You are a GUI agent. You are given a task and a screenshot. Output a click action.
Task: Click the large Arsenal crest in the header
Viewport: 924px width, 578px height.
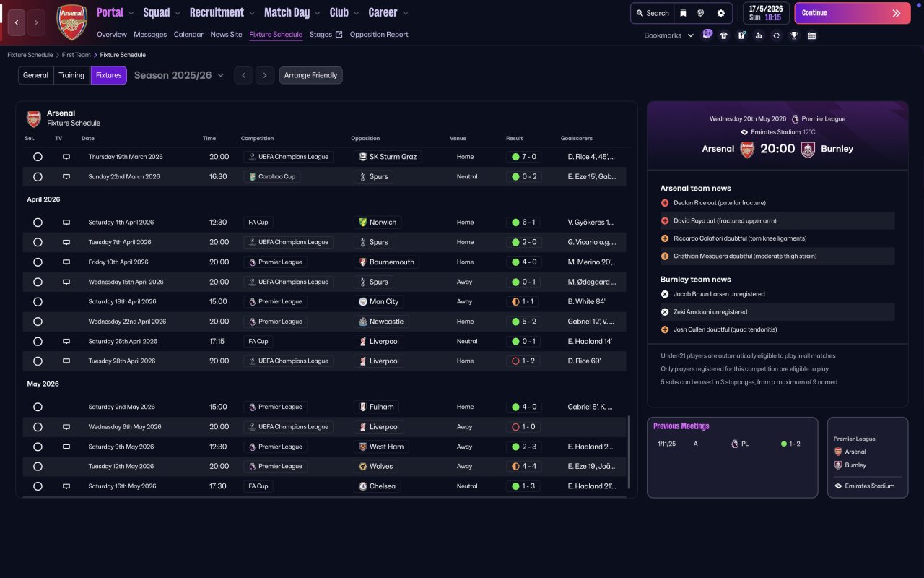pos(72,22)
